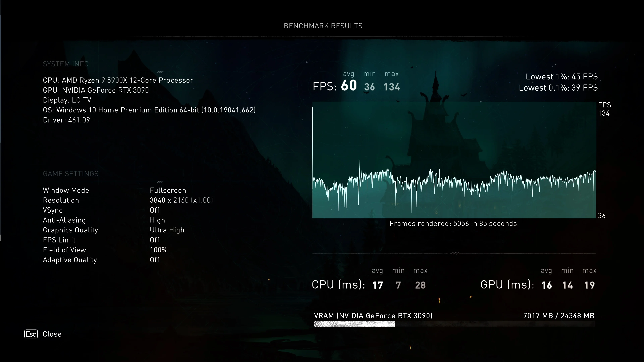644x362 pixels.
Task: Click the 3840 x 2160 (x1.00) value
Action: pyautogui.click(x=181, y=200)
